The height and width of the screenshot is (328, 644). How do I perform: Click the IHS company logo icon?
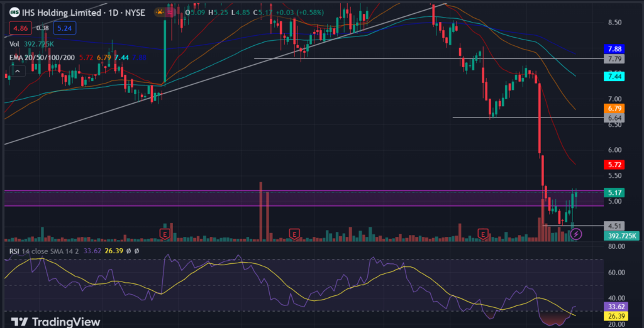pyautogui.click(x=15, y=13)
